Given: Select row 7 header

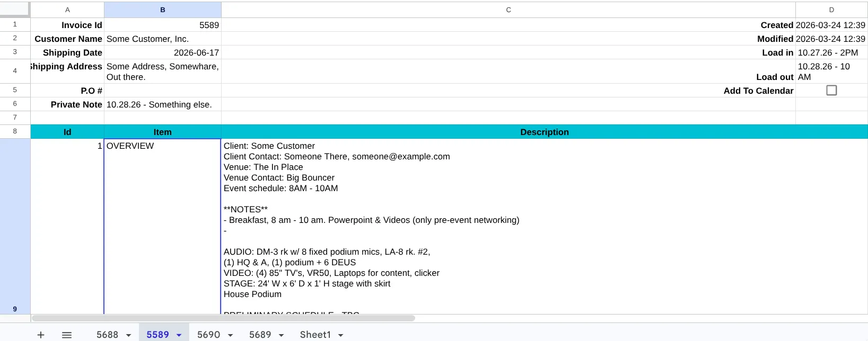Looking at the screenshot, I should click(x=15, y=118).
